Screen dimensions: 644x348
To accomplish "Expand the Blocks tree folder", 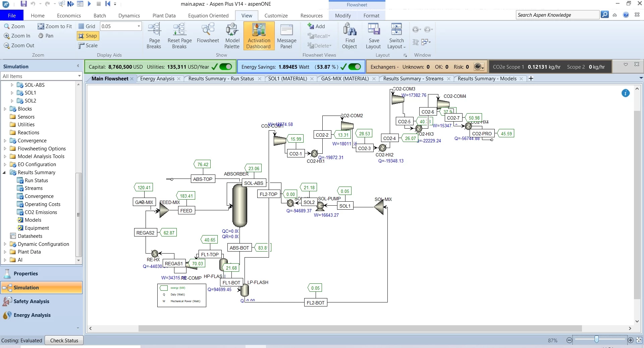I will coord(5,109).
